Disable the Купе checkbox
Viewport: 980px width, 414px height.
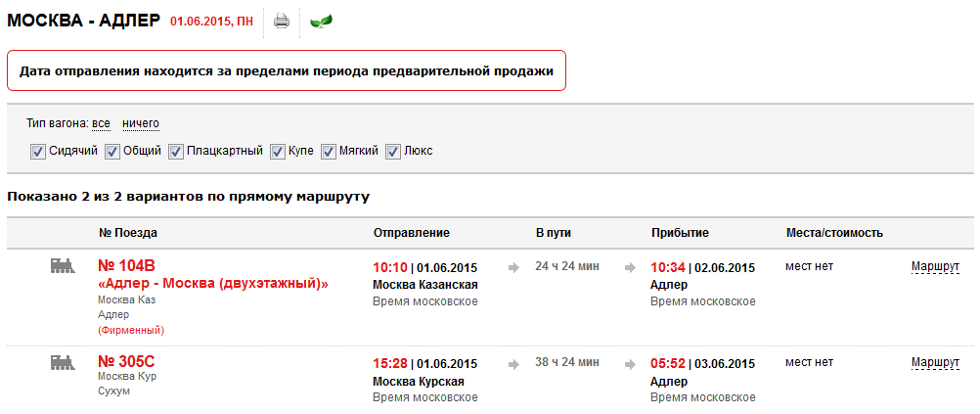[278, 152]
